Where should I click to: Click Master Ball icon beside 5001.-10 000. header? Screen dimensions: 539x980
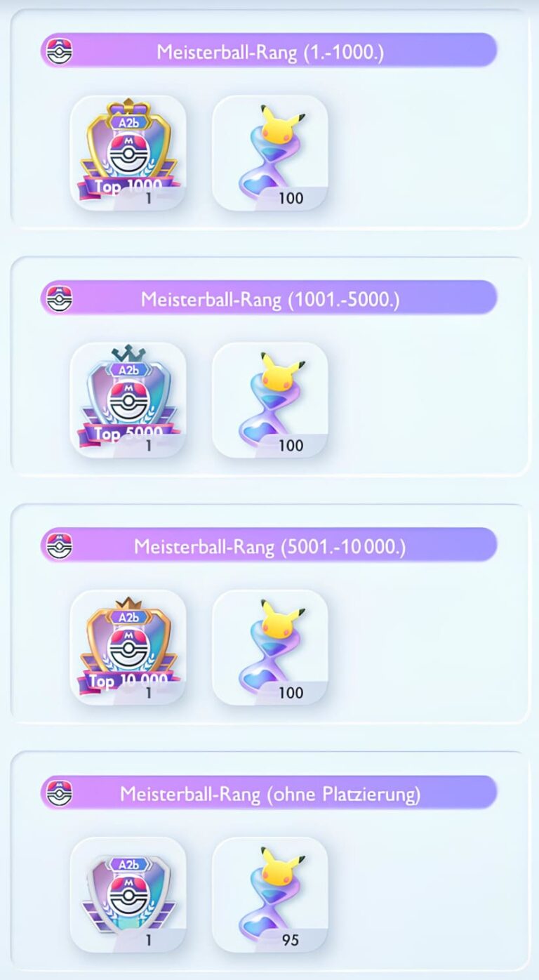point(60,546)
